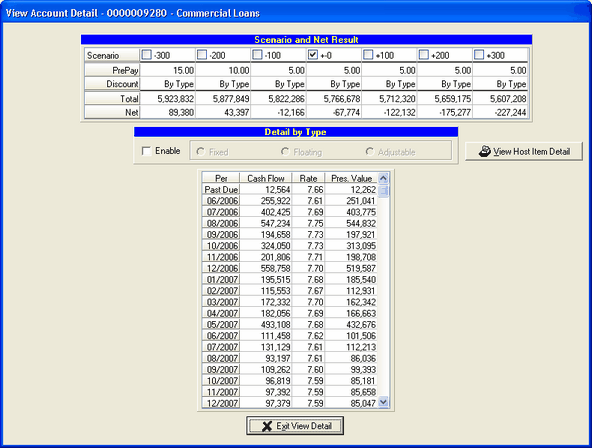Viewport: 592px width, 448px height.
Task: Click the Cash Flow column header
Action: point(266,178)
